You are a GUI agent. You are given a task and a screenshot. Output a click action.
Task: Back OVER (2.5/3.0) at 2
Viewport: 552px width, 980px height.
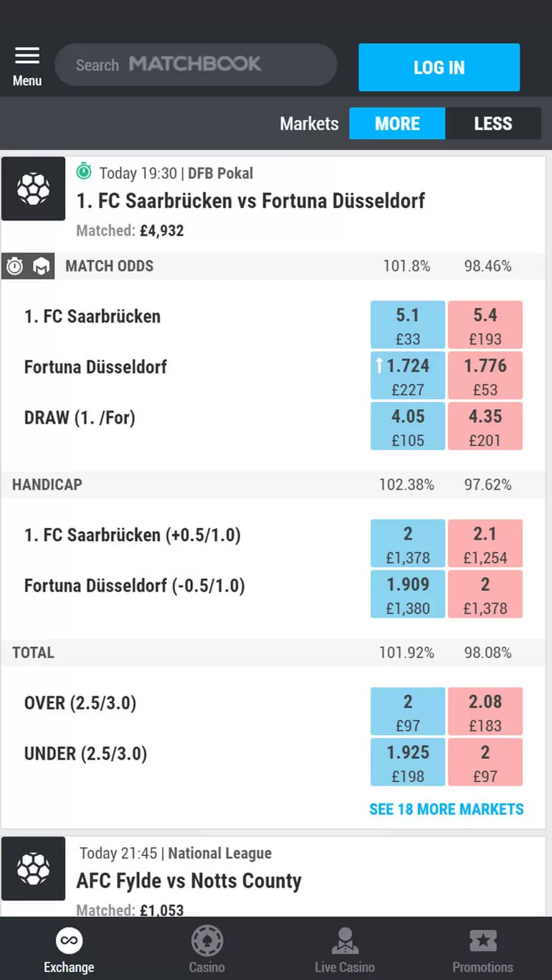[408, 711]
